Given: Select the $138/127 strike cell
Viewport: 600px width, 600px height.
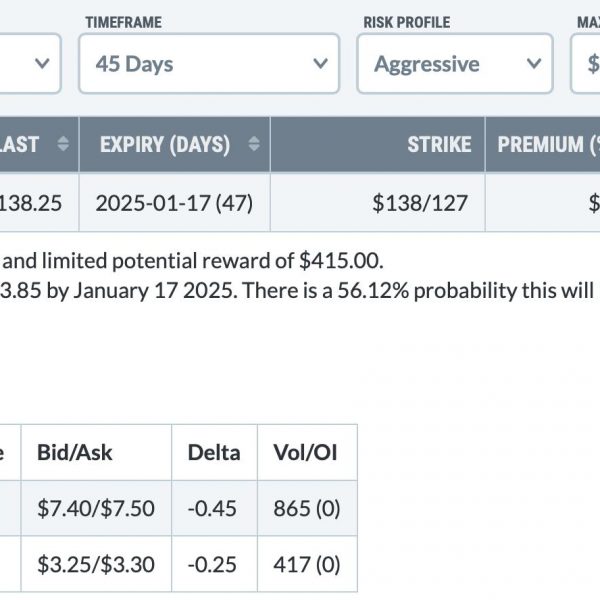Looking at the screenshot, I should pos(378,202).
